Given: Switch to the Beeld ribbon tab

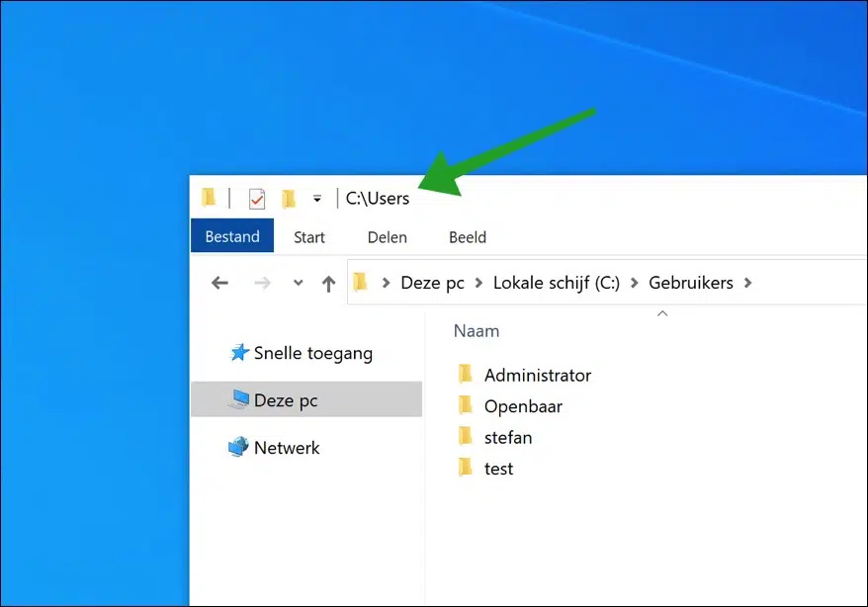Looking at the screenshot, I should coord(468,237).
